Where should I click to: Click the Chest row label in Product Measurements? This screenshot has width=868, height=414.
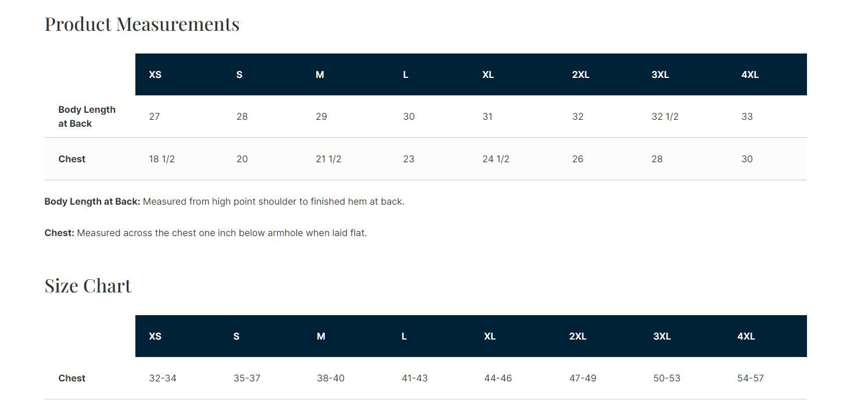(72, 159)
